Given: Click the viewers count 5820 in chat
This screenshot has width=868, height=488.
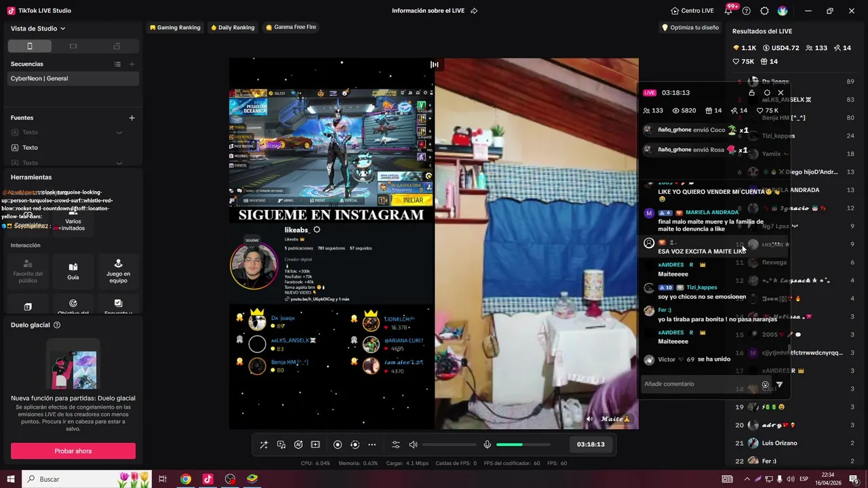Looking at the screenshot, I should (x=684, y=110).
